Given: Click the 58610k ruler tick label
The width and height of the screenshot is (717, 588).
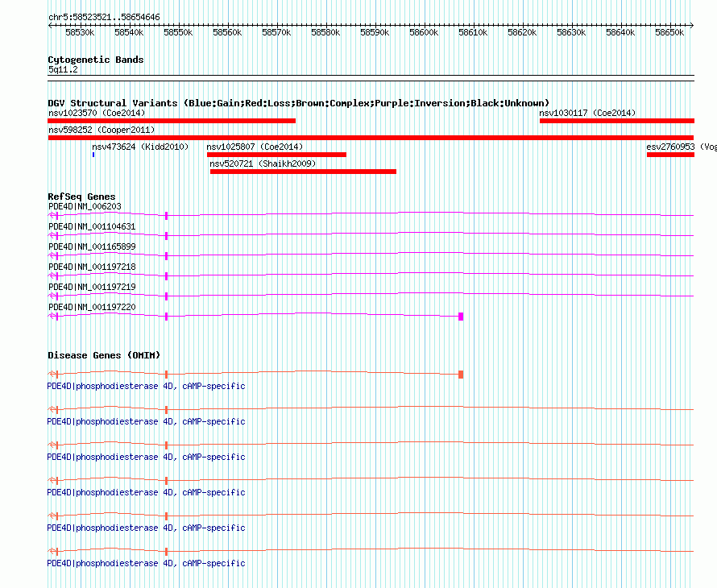Looking at the screenshot, I should (x=473, y=32).
